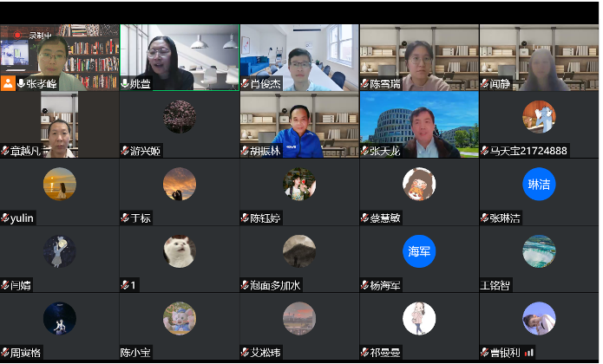Click the muted mic icon beside 马天宝21724888

click(484, 151)
